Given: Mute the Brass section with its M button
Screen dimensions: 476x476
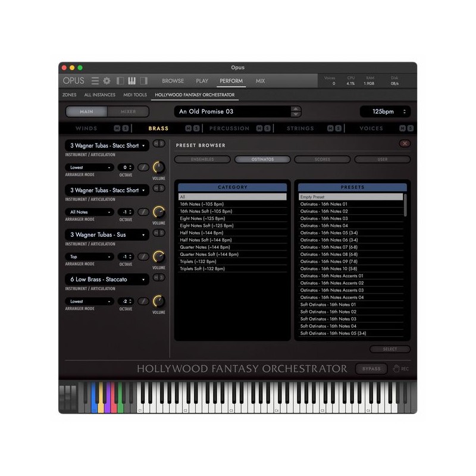Looking at the screenshot, I should (189, 127).
